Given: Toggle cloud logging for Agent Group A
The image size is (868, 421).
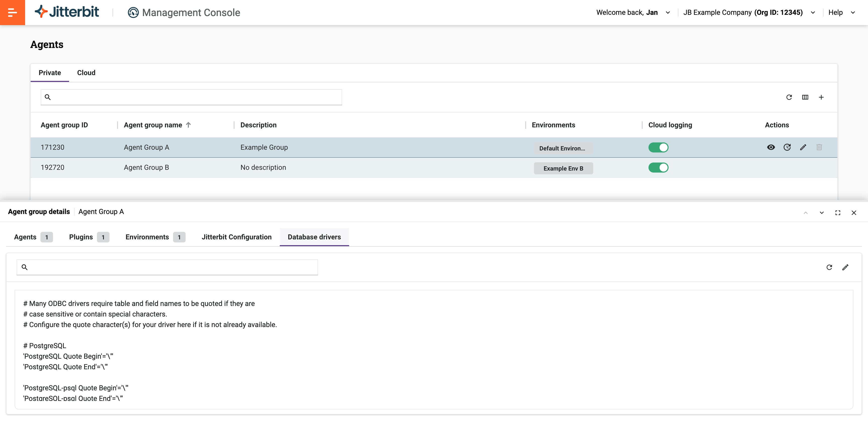Looking at the screenshot, I should pos(659,147).
